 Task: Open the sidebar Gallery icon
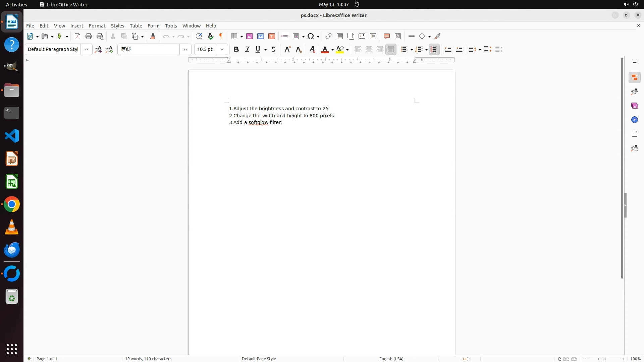pos(634,106)
